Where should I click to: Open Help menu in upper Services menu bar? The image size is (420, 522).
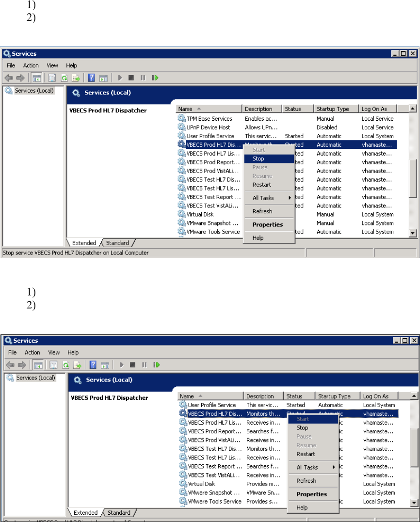pyautogui.click(x=71, y=65)
